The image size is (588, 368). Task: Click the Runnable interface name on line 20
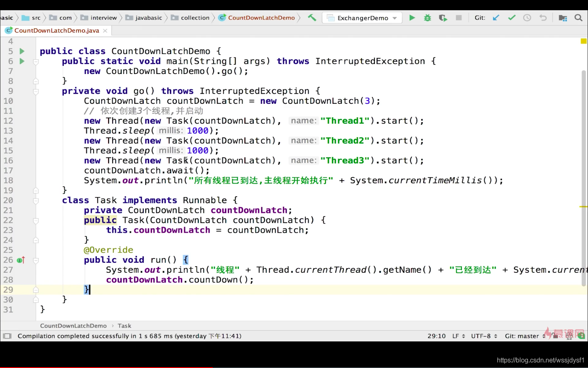205,200
